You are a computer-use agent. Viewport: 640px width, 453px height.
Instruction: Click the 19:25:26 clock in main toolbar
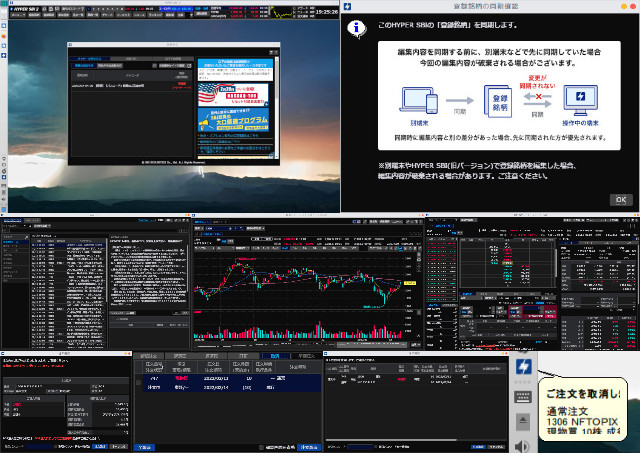327,12
